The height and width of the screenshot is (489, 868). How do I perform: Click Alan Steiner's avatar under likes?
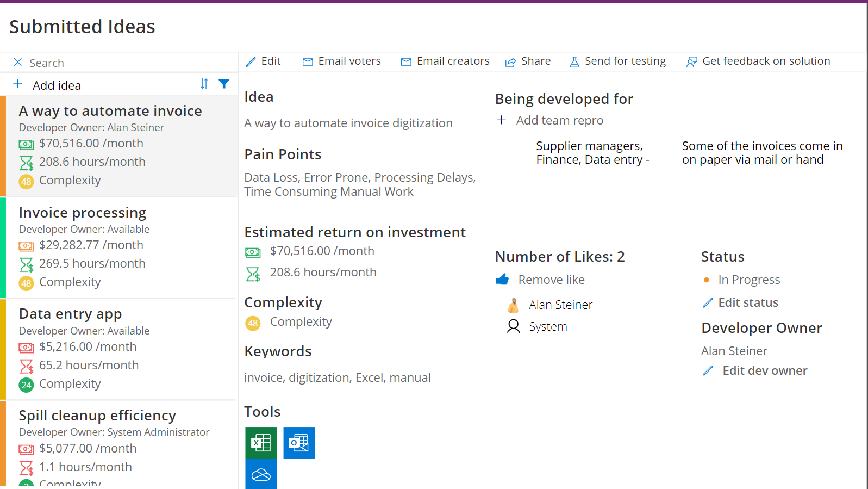tap(513, 305)
